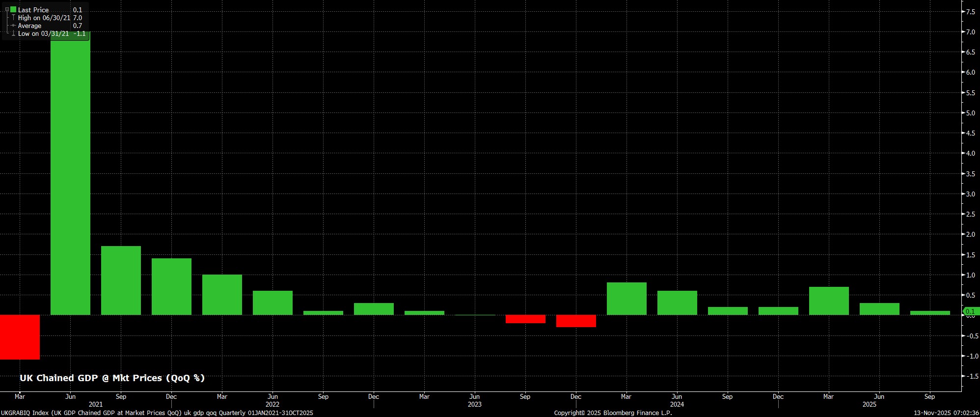Click the Bloomberg Finance L.P. copyright text

point(613,413)
